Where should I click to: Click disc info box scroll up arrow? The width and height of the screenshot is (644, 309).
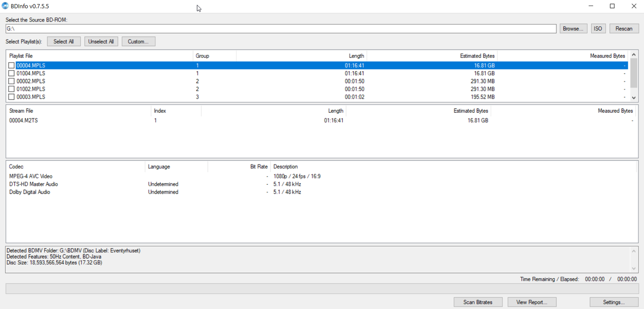tap(633, 252)
